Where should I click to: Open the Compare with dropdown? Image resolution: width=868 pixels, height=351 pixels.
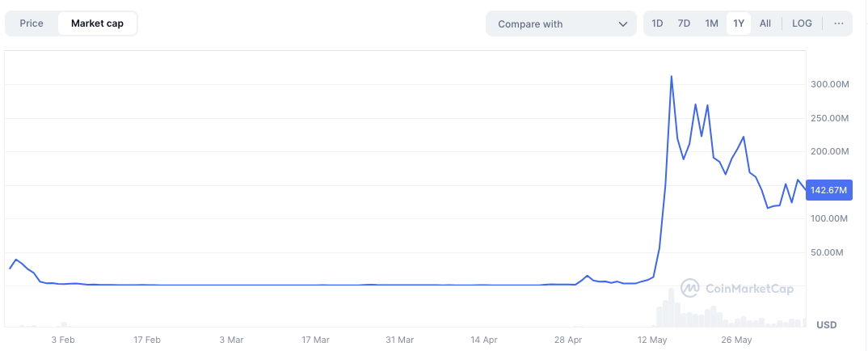coord(561,24)
